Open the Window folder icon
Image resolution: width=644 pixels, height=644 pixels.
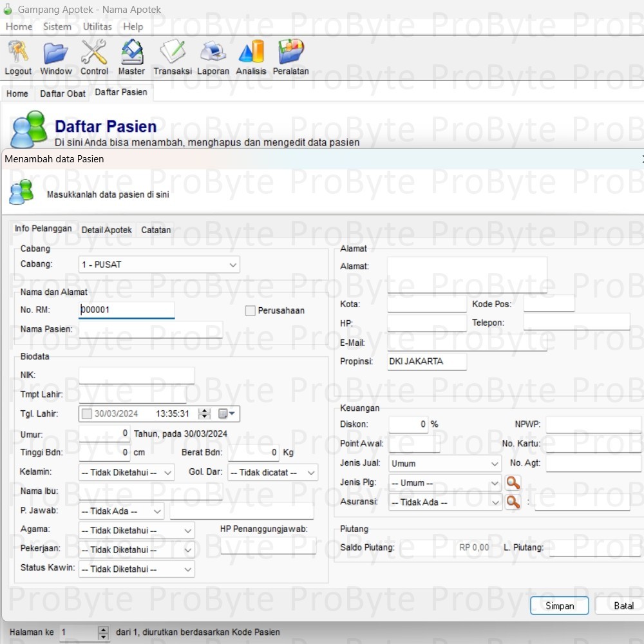[56, 53]
